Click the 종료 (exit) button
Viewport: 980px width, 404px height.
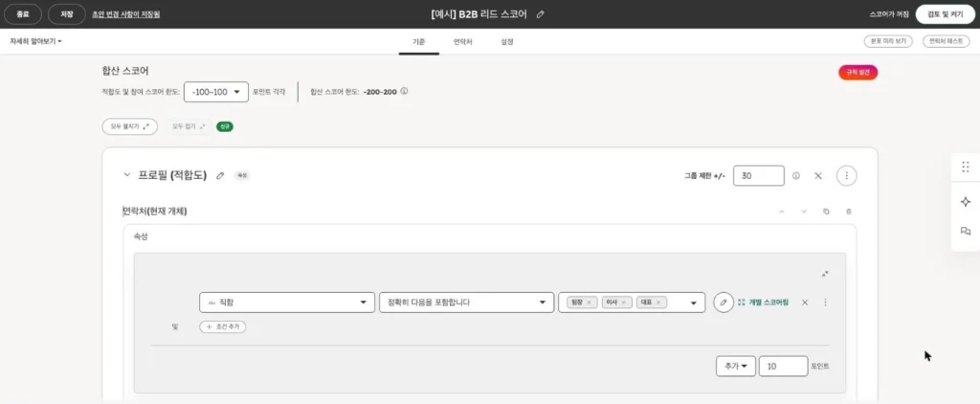pos(23,13)
